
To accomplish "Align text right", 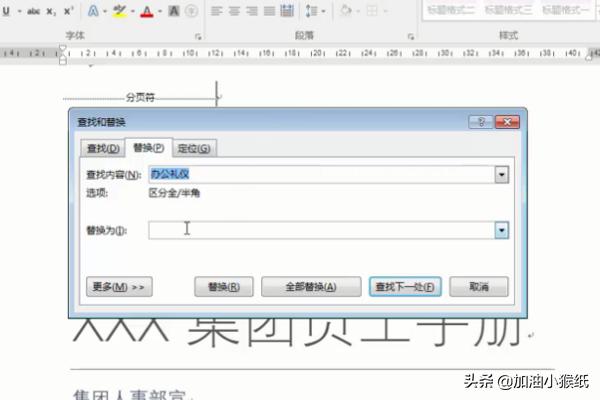I will pos(252,11).
